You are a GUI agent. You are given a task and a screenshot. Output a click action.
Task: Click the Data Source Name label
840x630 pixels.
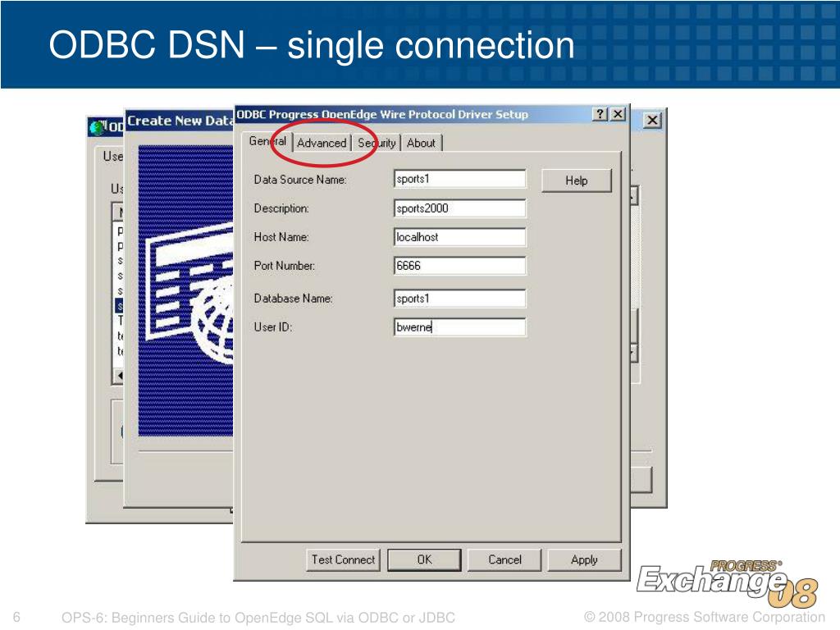(300, 180)
